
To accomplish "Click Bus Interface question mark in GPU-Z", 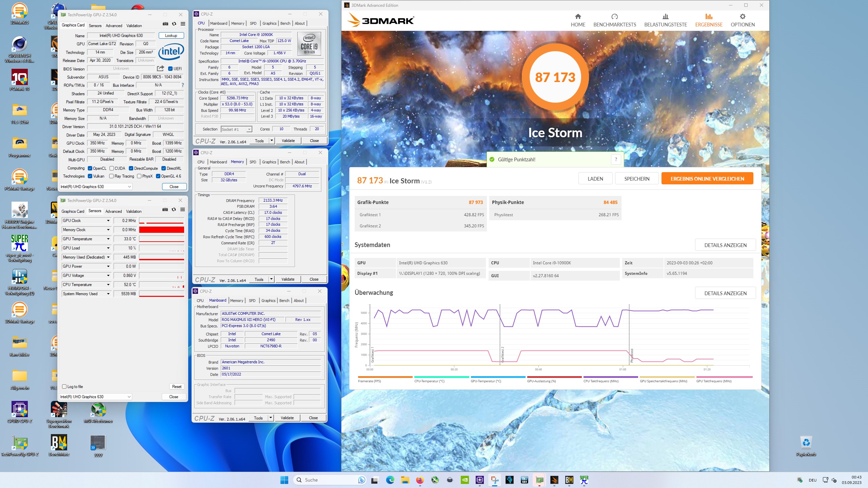I will point(182,85).
